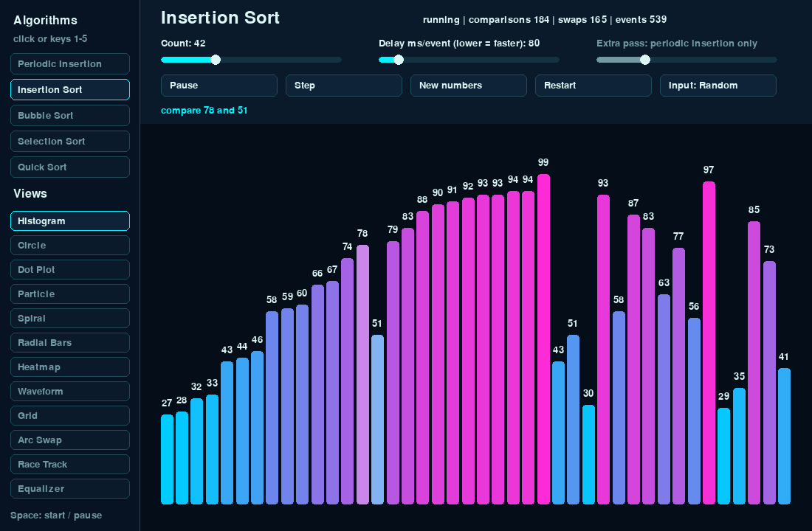This screenshot has width=812, height=531.
Task: Open the Race Track view
Action: click(x=70, y=464)
